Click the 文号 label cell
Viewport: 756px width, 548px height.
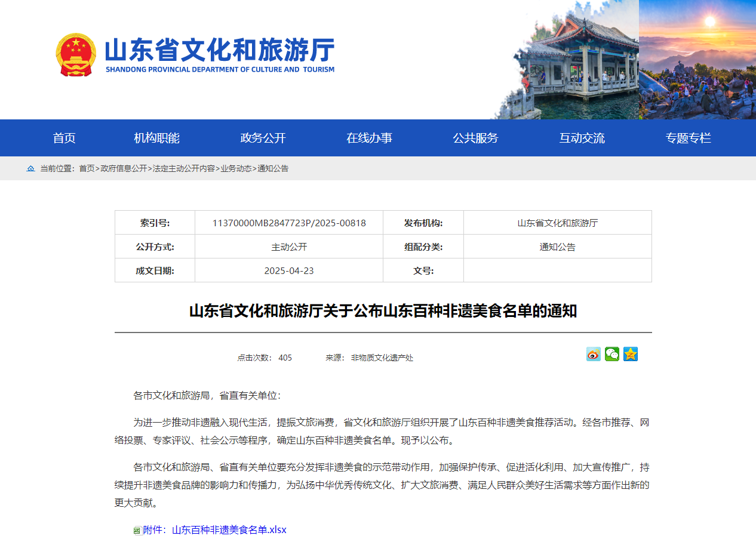click(423, 271)
